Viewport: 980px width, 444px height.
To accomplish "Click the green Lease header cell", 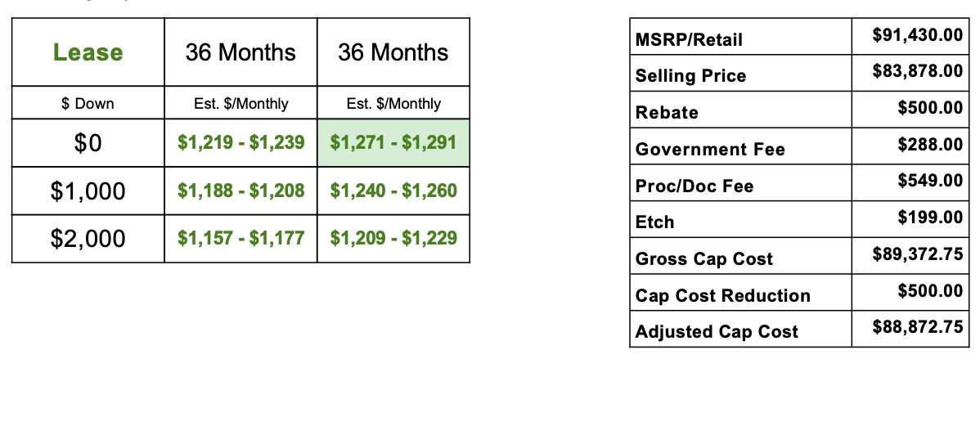I will (88, 52).
